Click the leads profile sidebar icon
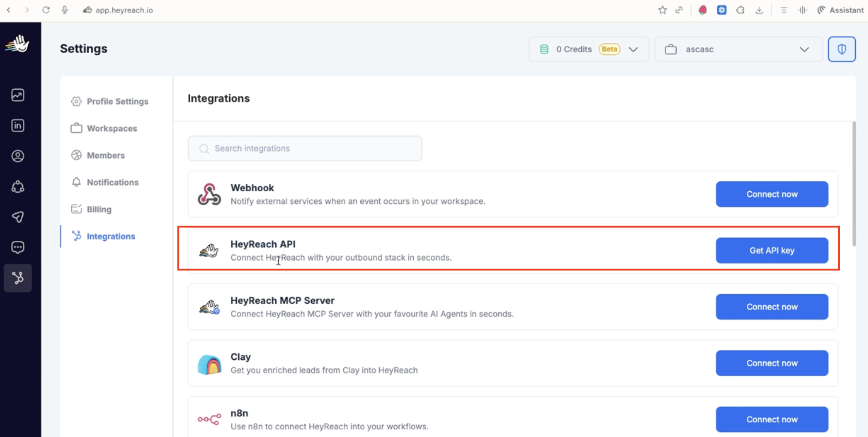Image resolution: width=868 pixels, height=437 pixels. point(18,156)
